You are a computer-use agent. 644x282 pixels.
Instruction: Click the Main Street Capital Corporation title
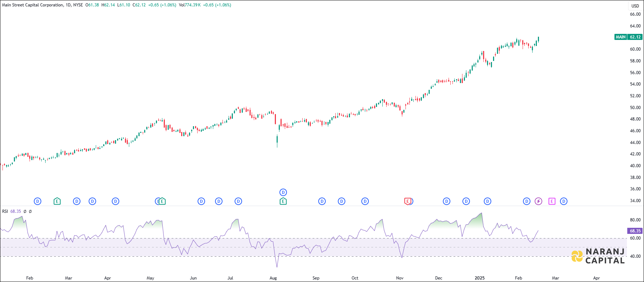33,5
